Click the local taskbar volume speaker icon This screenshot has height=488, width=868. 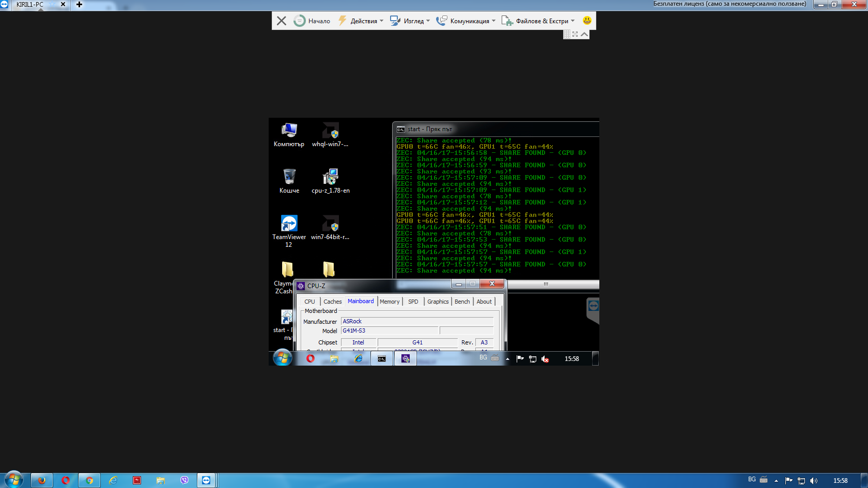814,481
